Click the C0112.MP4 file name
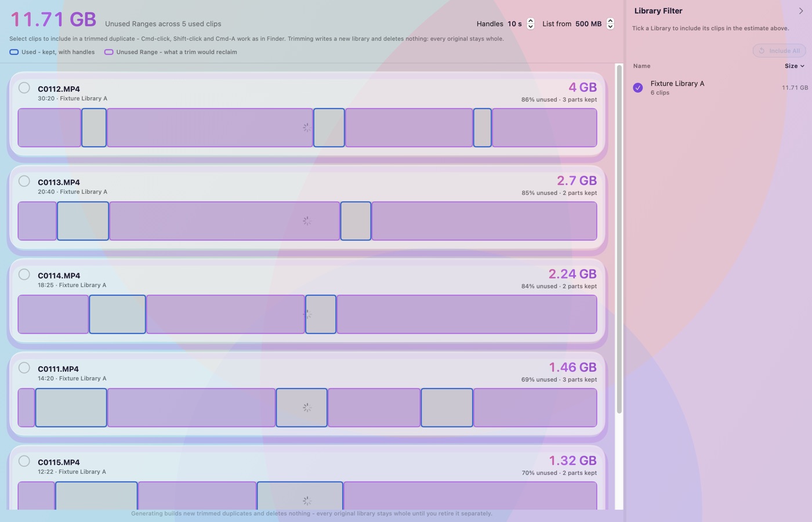 click(59, 89)
